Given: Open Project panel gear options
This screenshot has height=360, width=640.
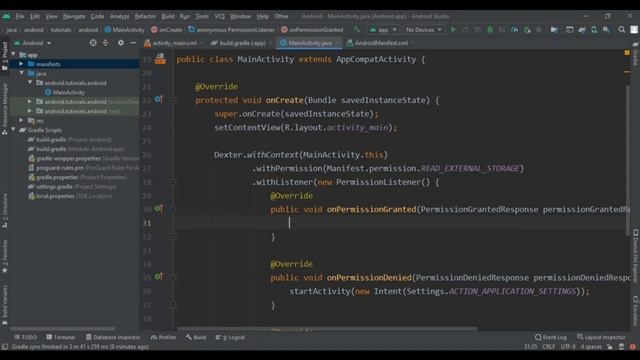Looking at the screenshot, I should tap(120, 43).
